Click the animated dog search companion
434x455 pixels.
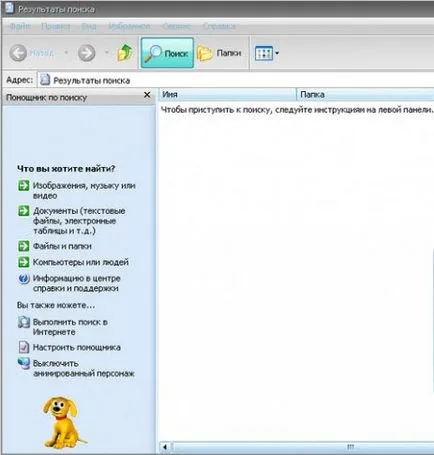coord(63,422)
